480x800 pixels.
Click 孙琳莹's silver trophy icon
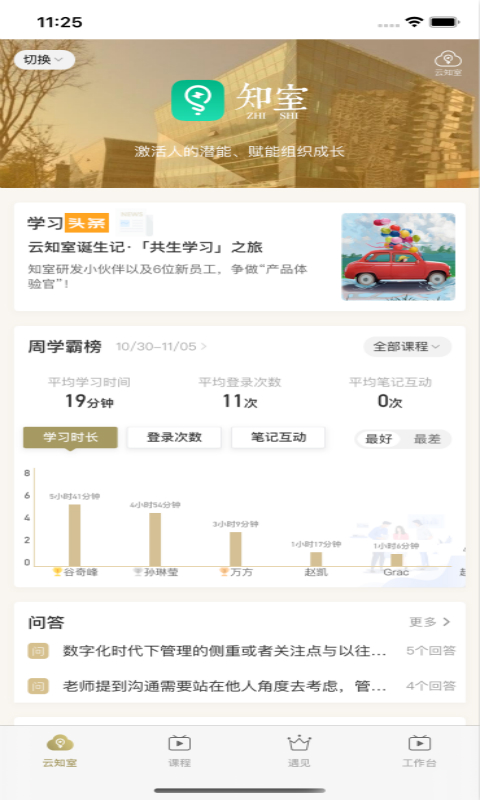137,572
